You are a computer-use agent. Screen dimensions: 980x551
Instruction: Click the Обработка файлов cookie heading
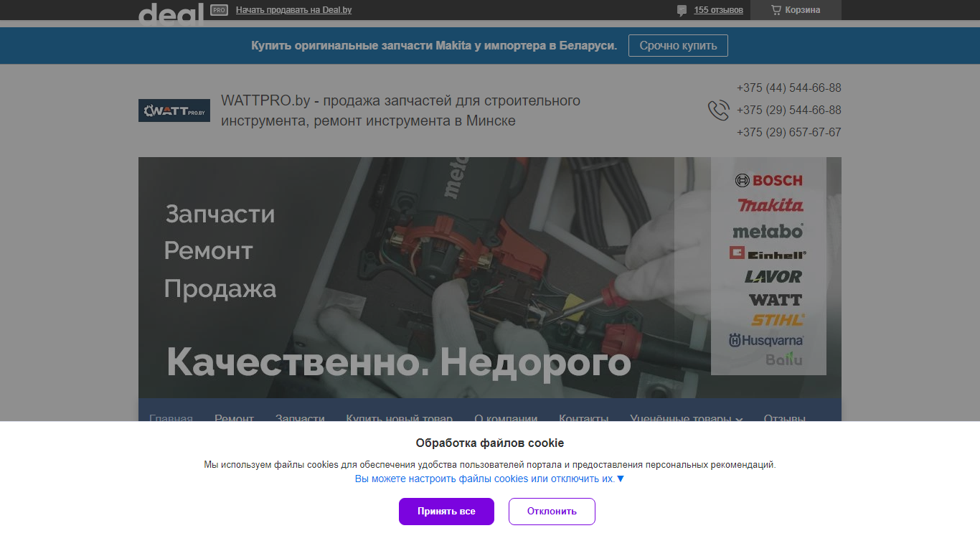490,443
